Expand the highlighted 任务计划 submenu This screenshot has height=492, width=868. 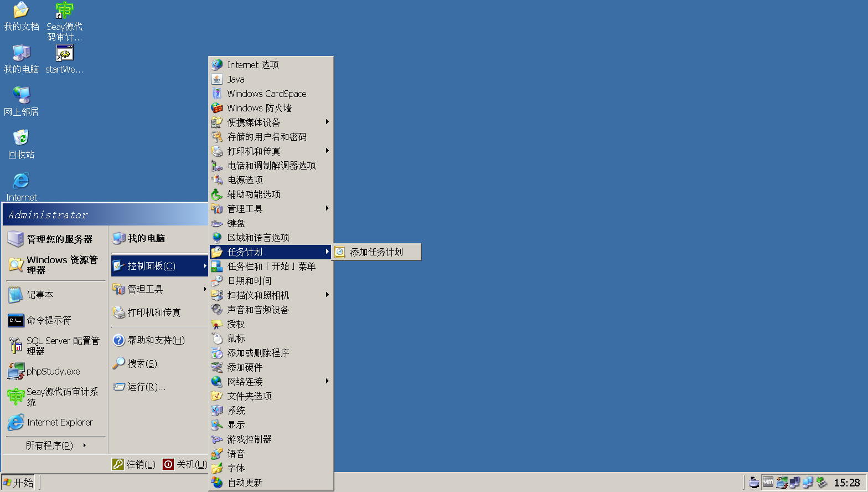[271, 252]
